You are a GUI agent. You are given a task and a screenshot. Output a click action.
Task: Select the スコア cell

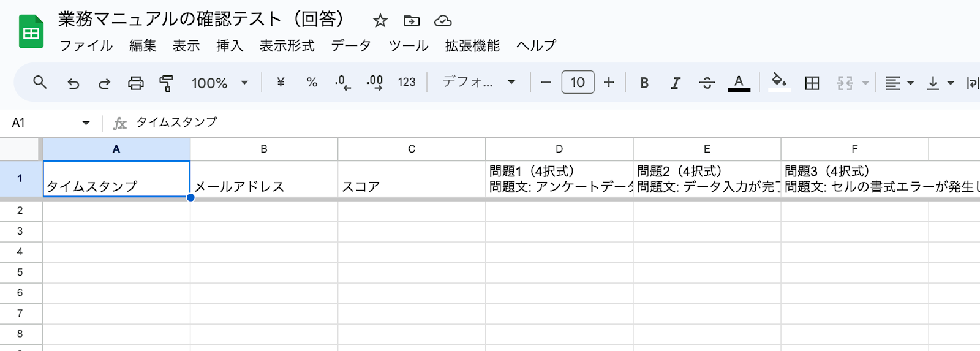click(412, 179)
